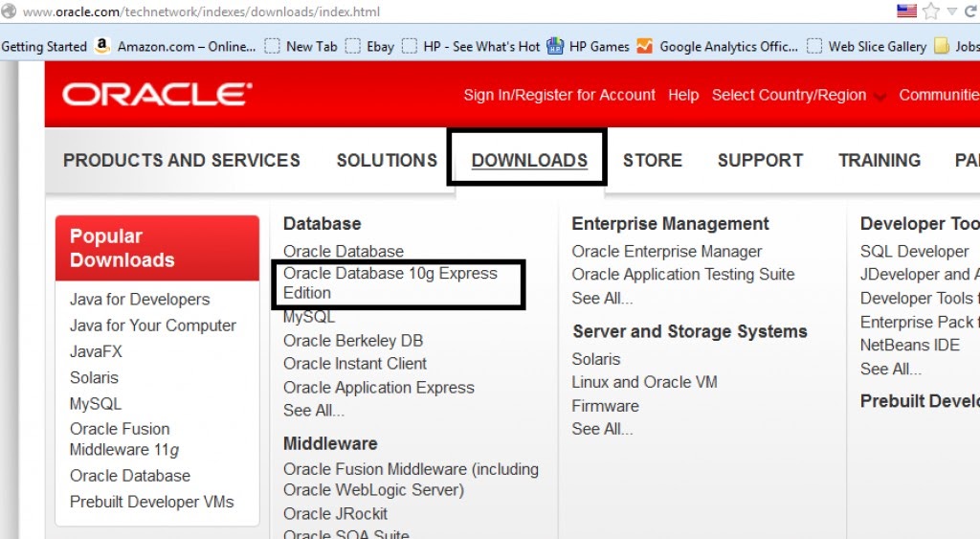Click the Oracle logo

pos(157,95)
